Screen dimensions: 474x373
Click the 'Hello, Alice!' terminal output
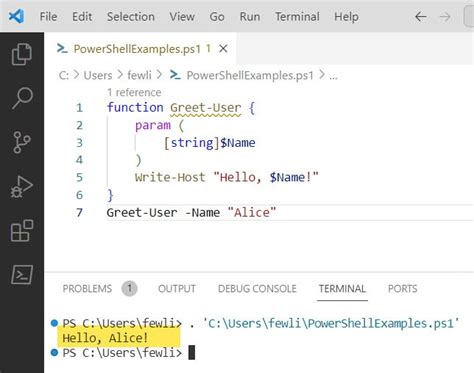[105, 338]
